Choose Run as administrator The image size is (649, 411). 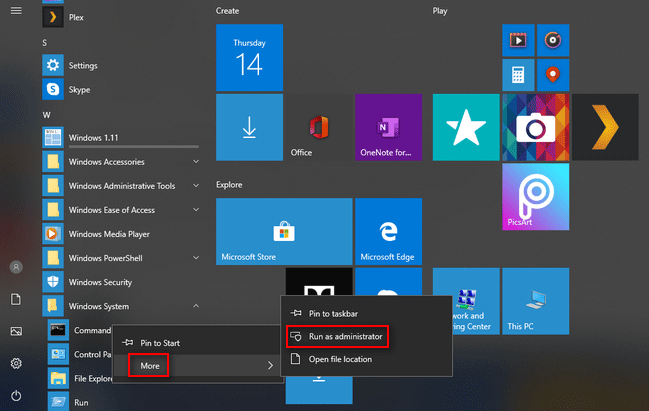[366, 336]
